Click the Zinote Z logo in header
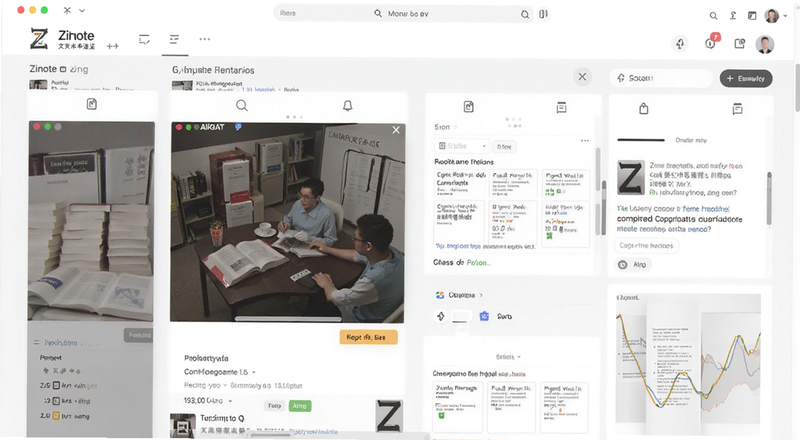This screenshot has width=800, height=440. pyautogui.click(x=39, y=39)
